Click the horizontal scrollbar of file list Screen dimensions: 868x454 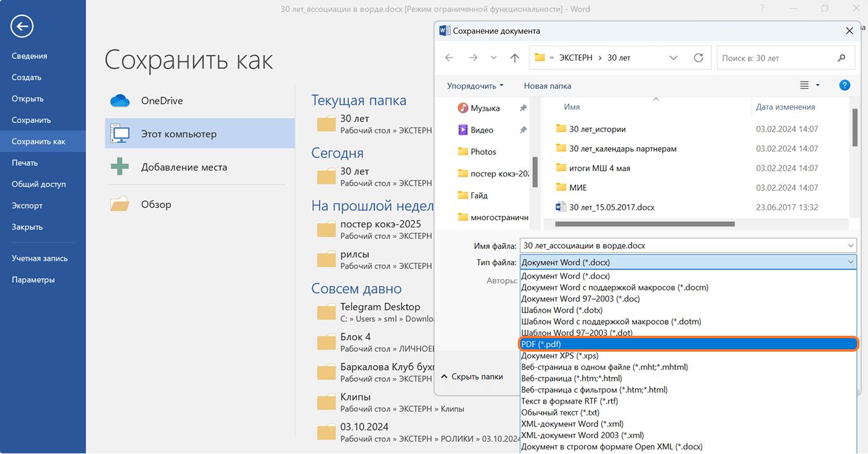coord(644,224)
